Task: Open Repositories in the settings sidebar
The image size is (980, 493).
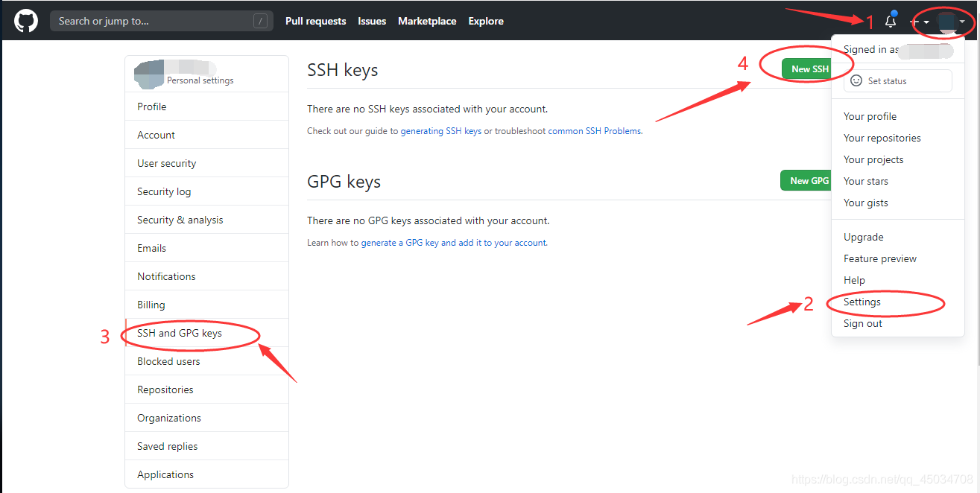Action: click(206, 389)
